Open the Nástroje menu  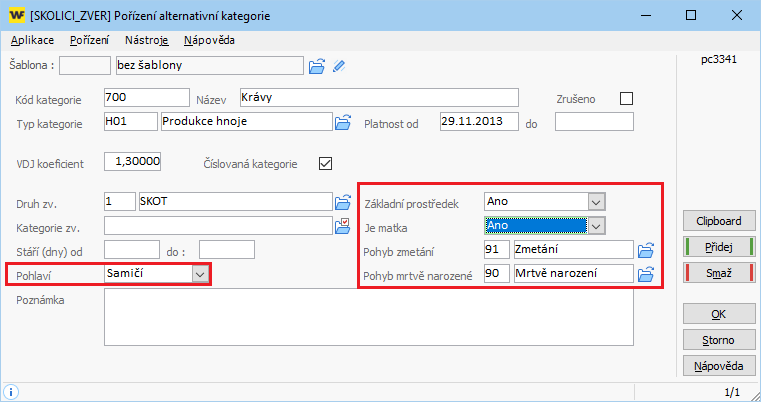pos(147,40)
